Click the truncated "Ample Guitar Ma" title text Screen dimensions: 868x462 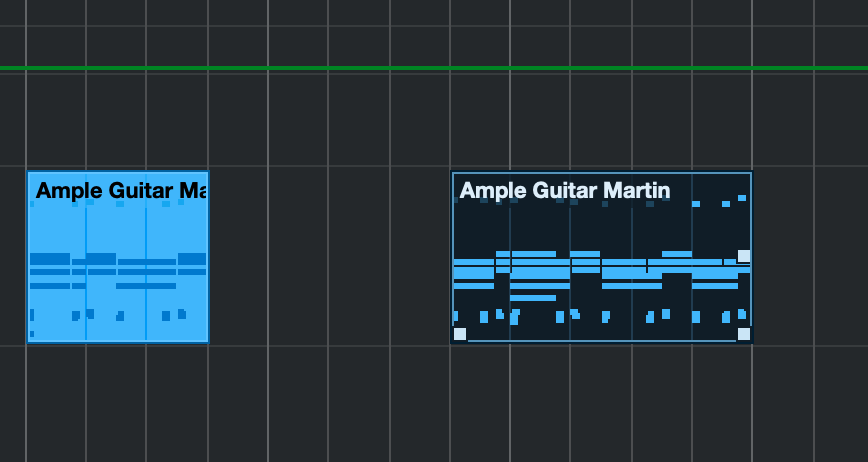coord(121,190)
